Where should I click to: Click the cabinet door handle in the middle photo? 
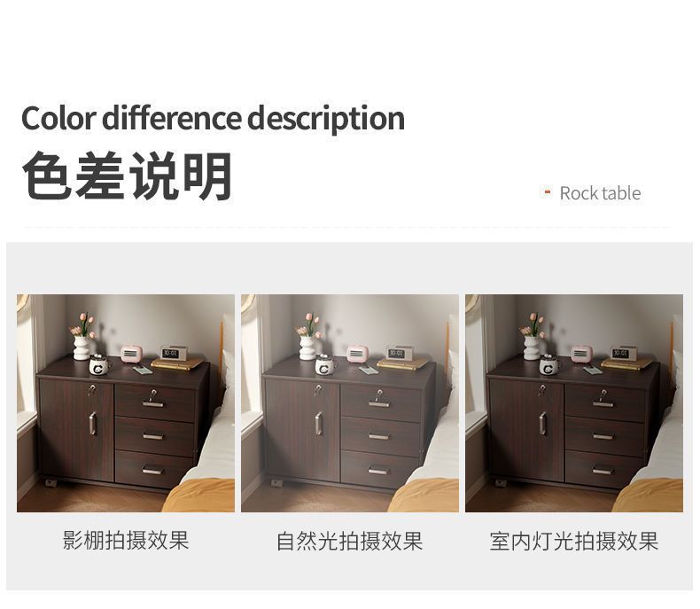click(318, 423)
